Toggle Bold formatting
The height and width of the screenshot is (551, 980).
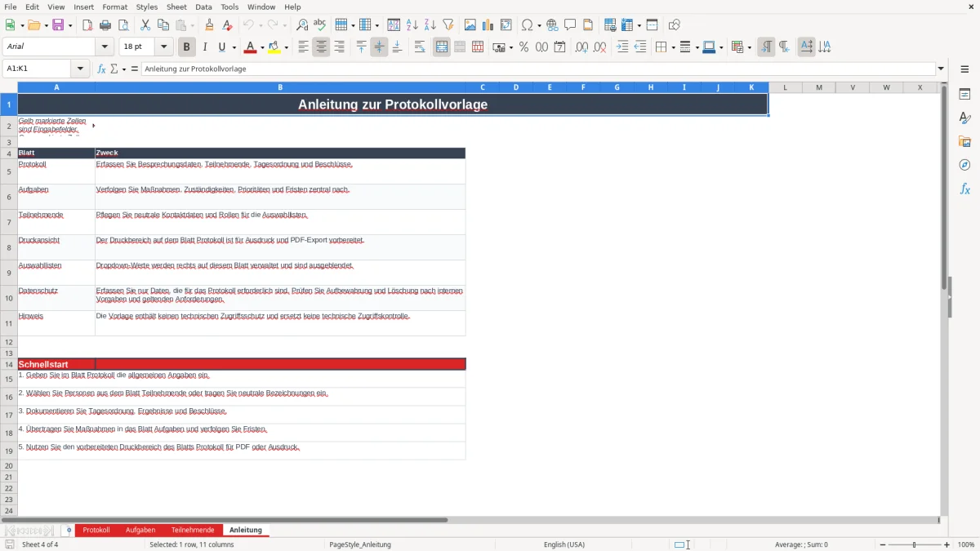(x=187, y=47)
